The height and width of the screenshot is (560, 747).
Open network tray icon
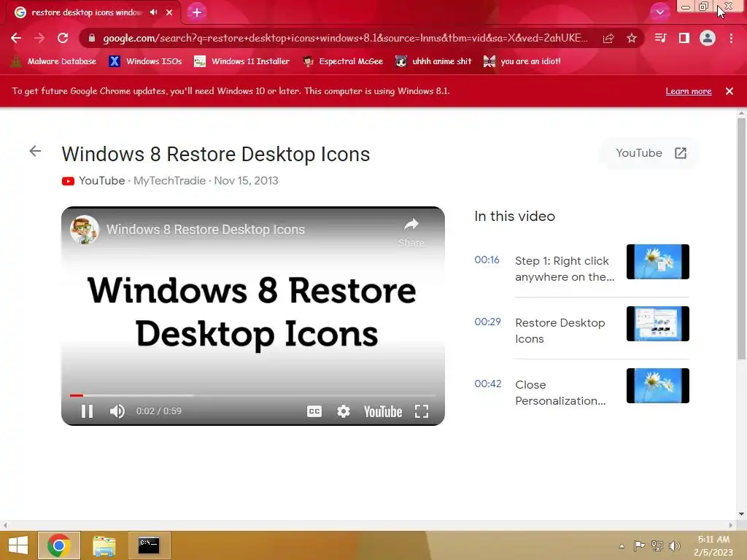click(x=657, y=546)
